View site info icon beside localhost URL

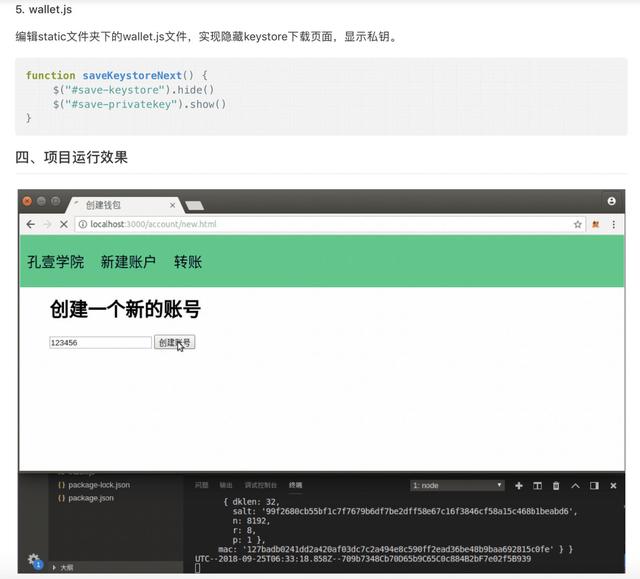pyautogui.click(x=82, y=224)
